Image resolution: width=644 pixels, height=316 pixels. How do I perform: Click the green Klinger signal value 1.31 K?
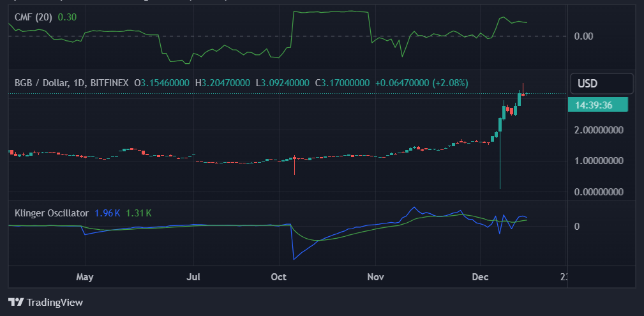tap(139, 213)
